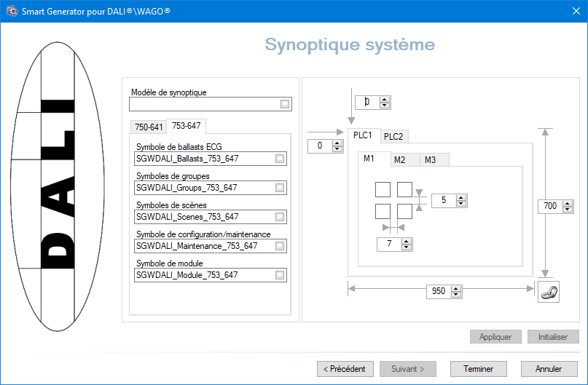
Task: Decrease the left offset value spinner
Action: point(337,148)
